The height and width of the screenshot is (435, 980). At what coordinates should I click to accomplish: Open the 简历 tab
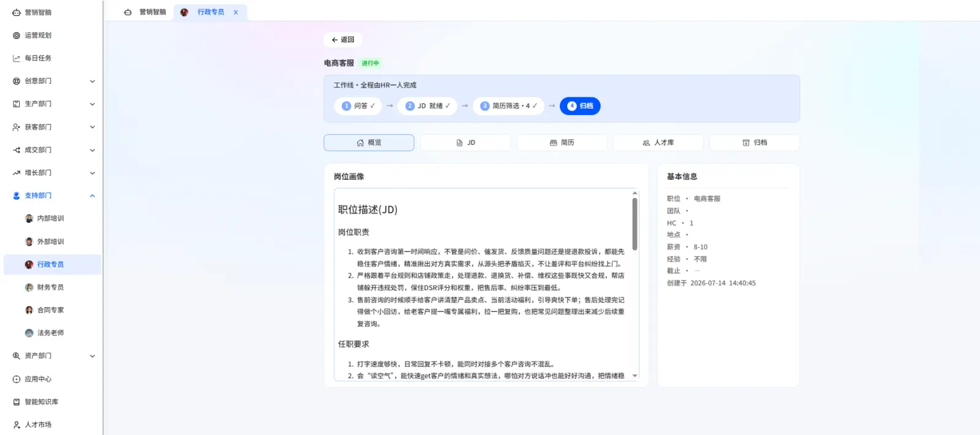(x=562, y=143)
